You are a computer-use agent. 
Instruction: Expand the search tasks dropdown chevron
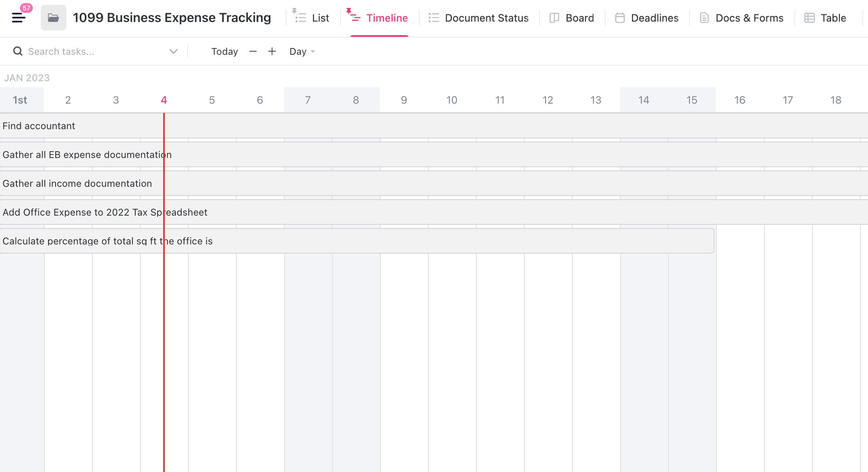pyautogui.click(x=174, y=51)
